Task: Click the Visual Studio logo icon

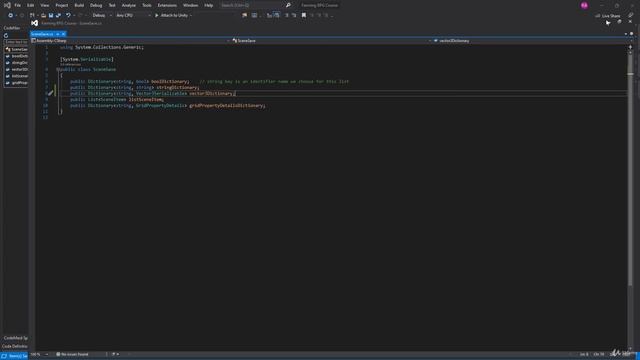Action: click(7, 5)
